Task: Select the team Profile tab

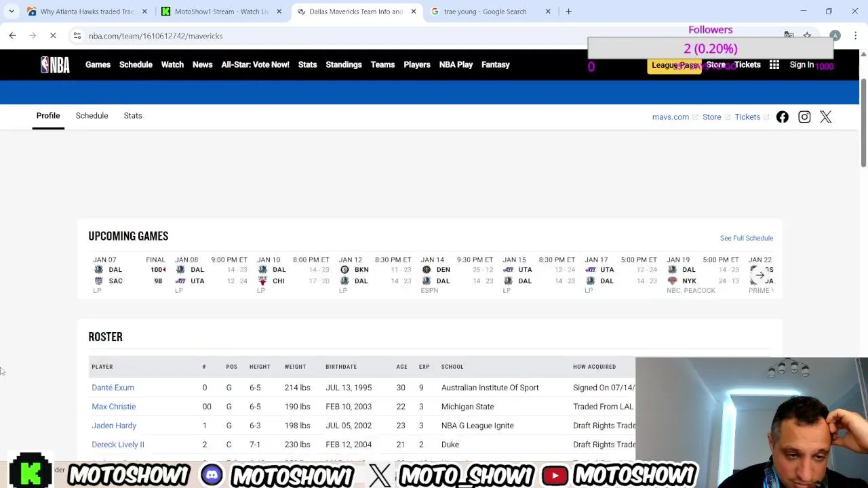Action: click(48, 115)
